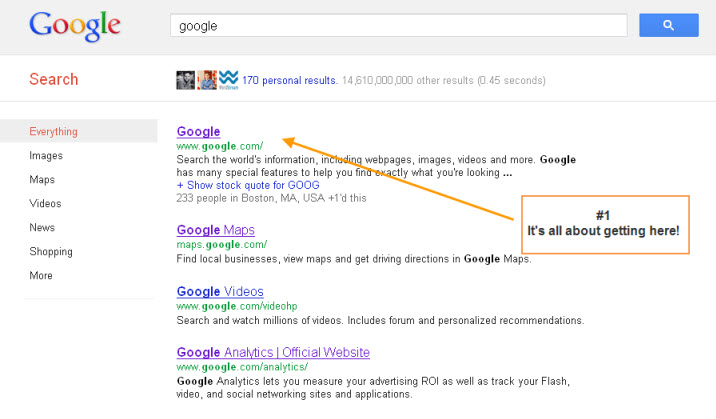Open the Google result title link

point(199,131)
